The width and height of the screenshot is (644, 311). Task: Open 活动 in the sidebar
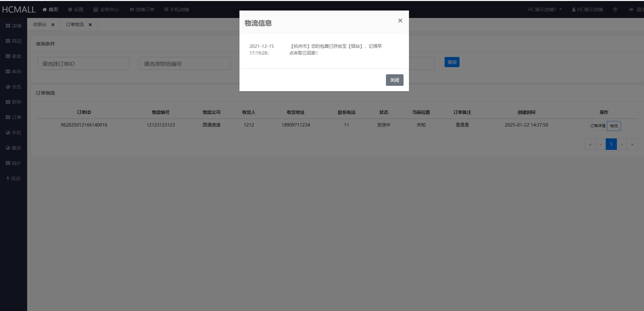coord(14,178)
